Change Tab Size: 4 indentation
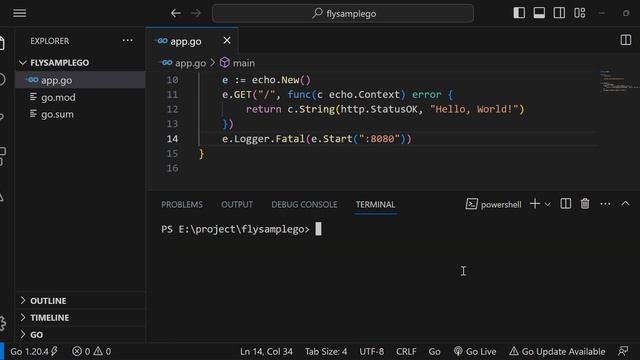 click(326, 351)
